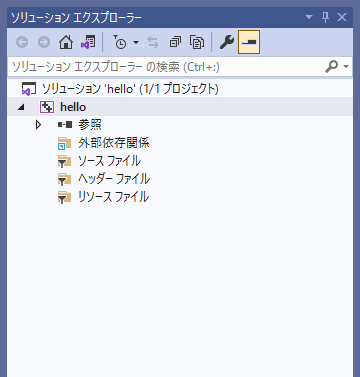Click the Home icon in toolbar

click(66, 42)
